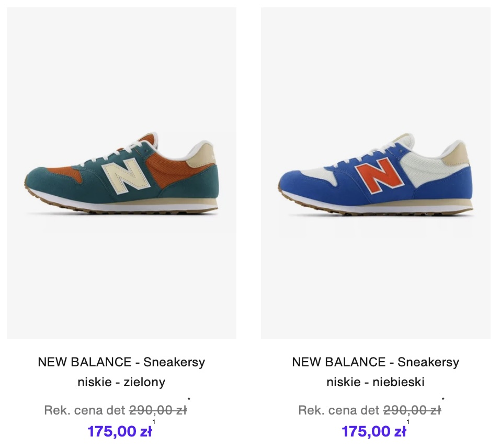
Task: Click 'Rek. cena det' label under green sneakers
Action: (x=84, y=410)
